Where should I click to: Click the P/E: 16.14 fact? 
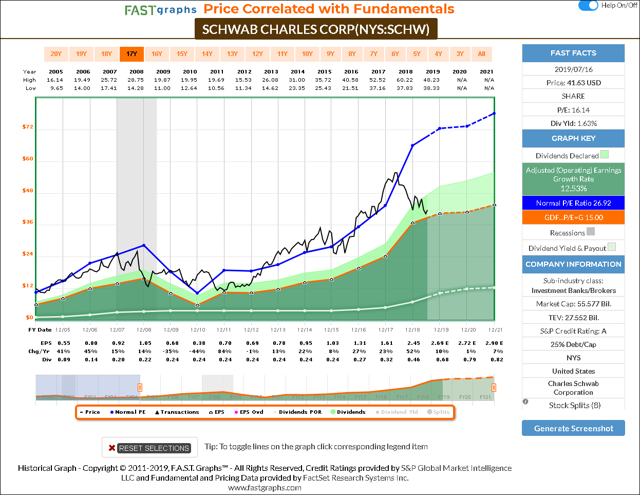[573, 110]
